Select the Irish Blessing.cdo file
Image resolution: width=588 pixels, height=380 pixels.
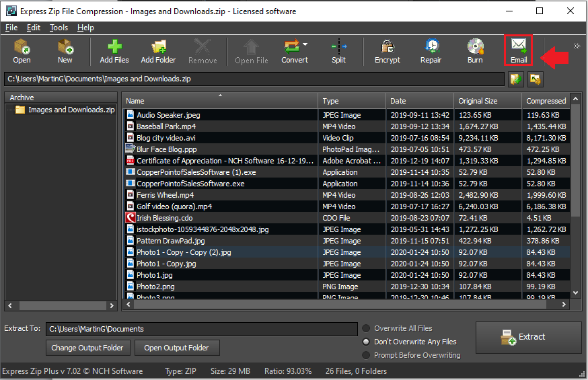[x=347, y=218]
